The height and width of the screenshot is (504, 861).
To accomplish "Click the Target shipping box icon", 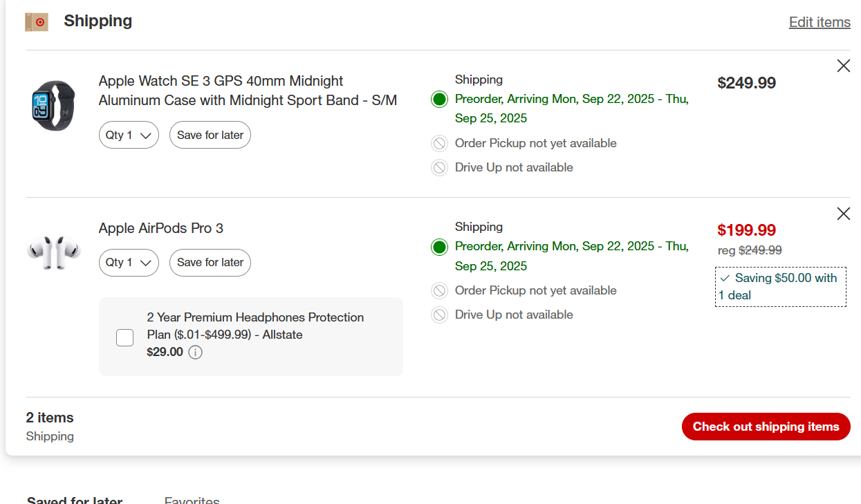I will pos(37,22).
